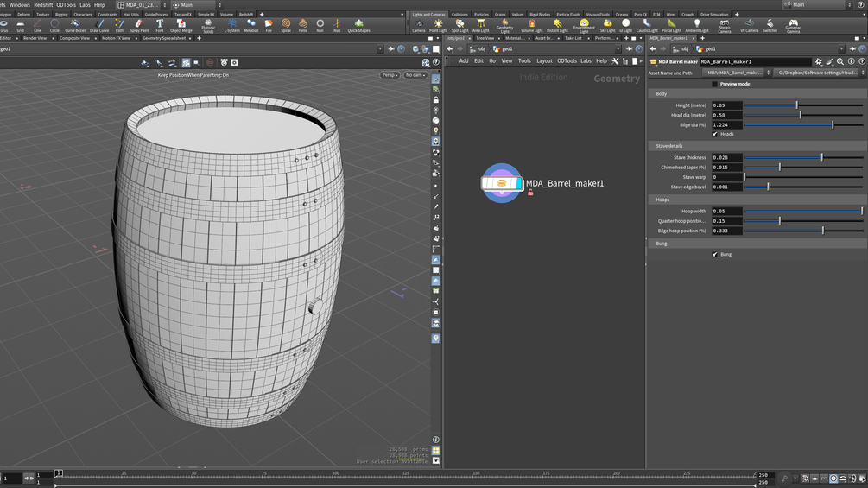Click the L-System shelf tool
This screenshot has width=868, height=488.
click(232, 25)
